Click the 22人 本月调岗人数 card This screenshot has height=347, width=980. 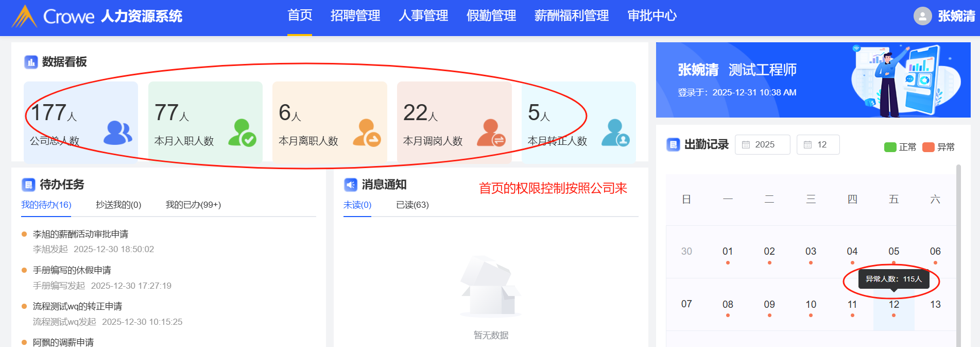click(x=454, y=122)
